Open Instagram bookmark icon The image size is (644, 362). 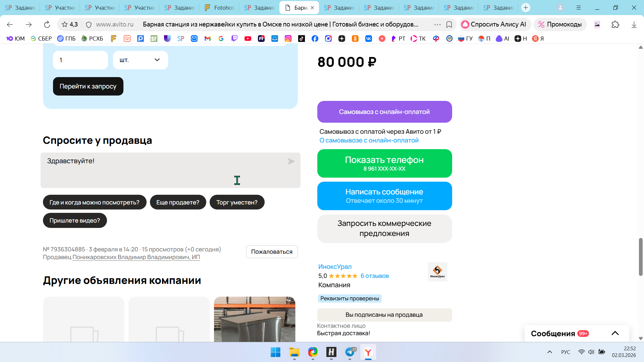click(288, 39)
